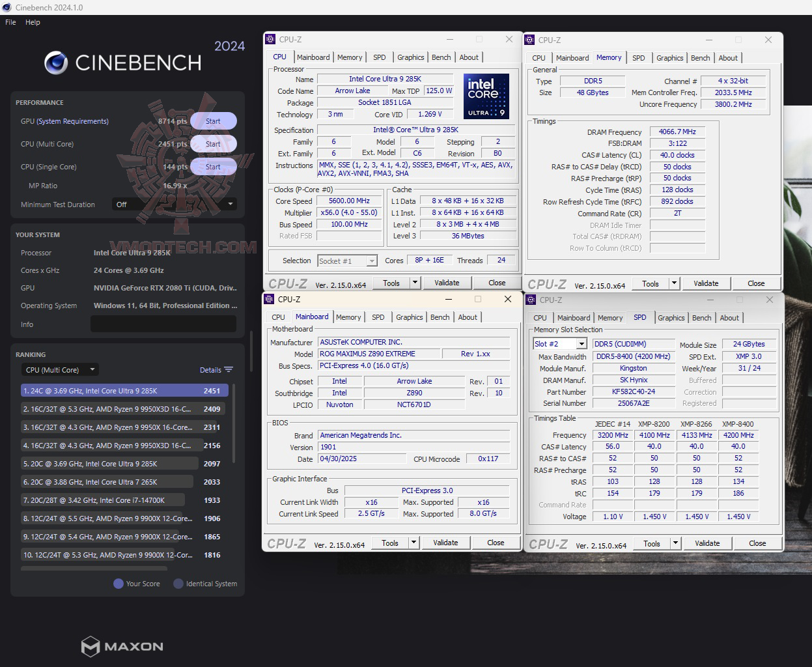Close the CPU tab CPU-Z window with X

point(509,39)
